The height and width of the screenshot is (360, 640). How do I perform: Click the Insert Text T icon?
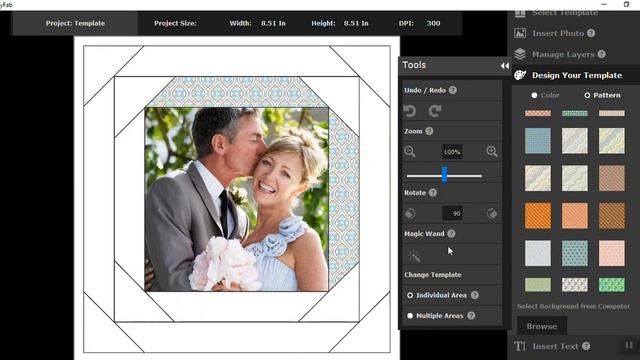coord(520,346)
